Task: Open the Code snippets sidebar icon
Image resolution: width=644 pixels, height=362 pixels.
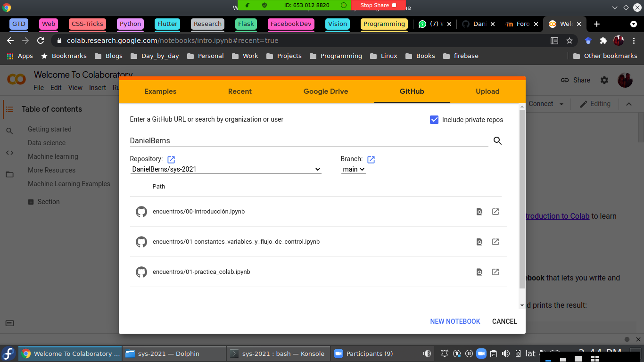Action: coord(9,153)
